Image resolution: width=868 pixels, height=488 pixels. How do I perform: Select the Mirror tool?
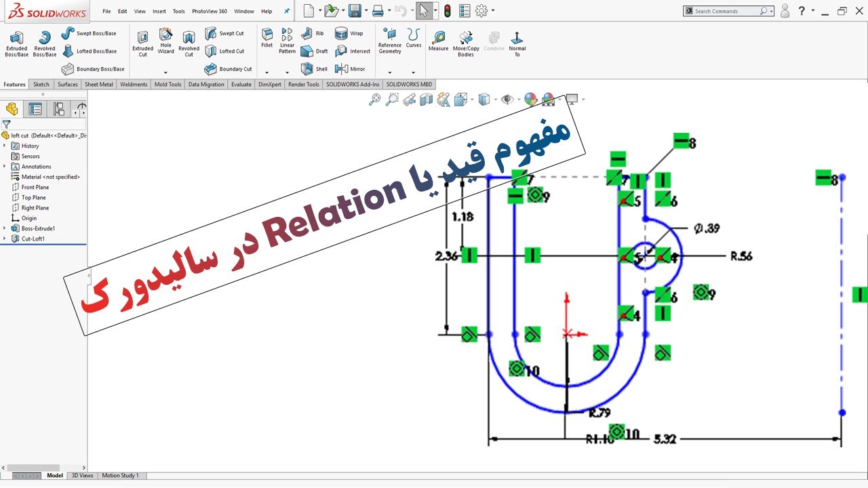[351, 68]
